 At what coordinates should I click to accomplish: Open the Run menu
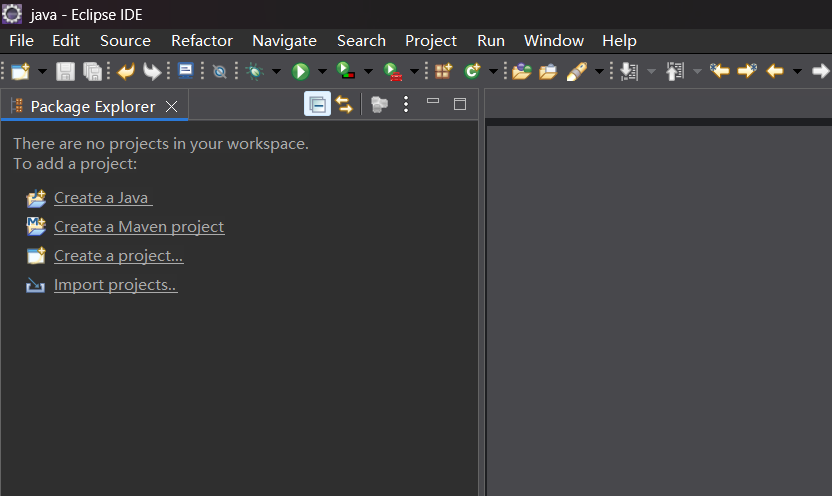491,41
